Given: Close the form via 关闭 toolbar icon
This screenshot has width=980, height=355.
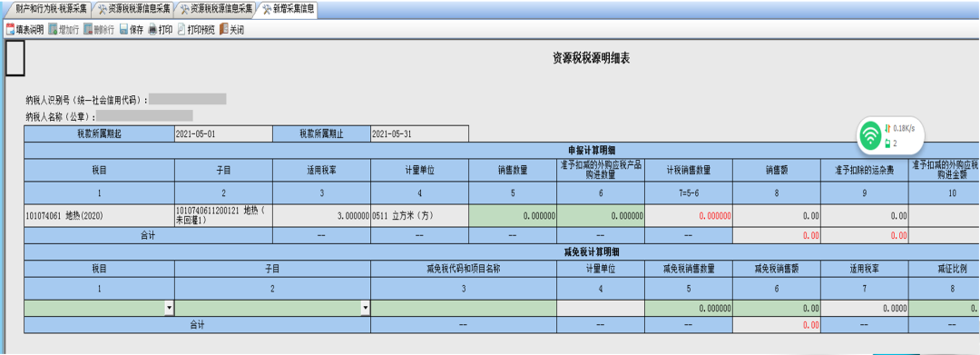Looking at the screenshot, I should tap(232, 29).
